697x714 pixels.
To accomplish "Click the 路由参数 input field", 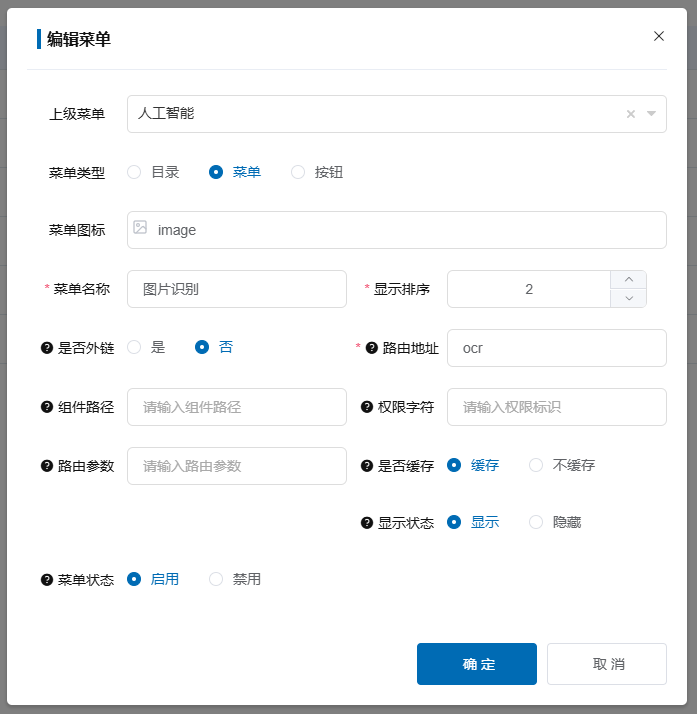I will [x=237, y=466].
